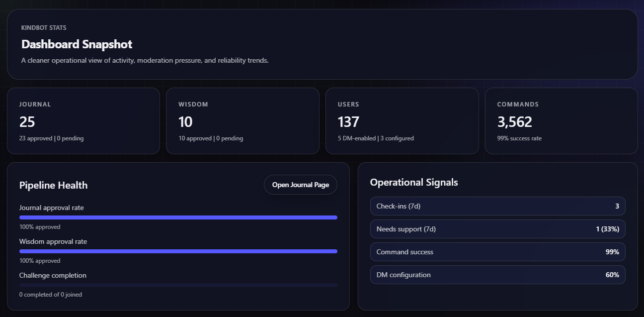Click the WISDOM card label
The image size is (644, 317).
pos(193,105)
